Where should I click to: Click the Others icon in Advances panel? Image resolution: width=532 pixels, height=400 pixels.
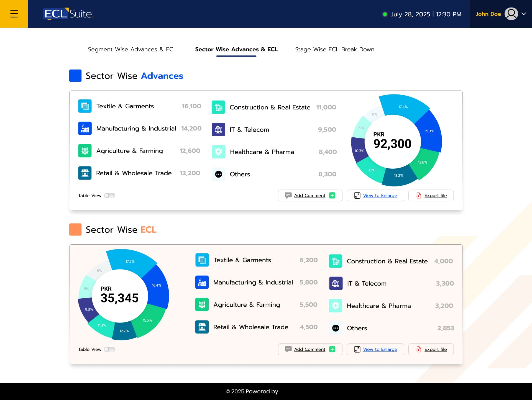pyautogui.click(x=218, y=174)
